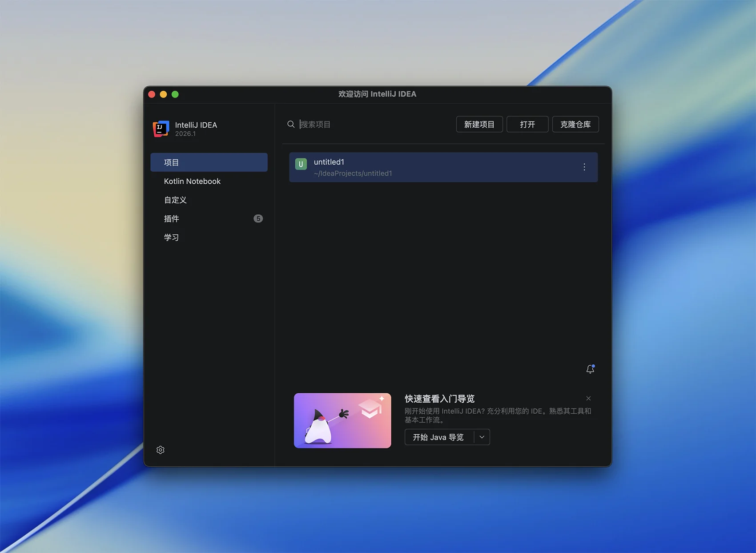Open the notifications bell icon

[590, 369]
